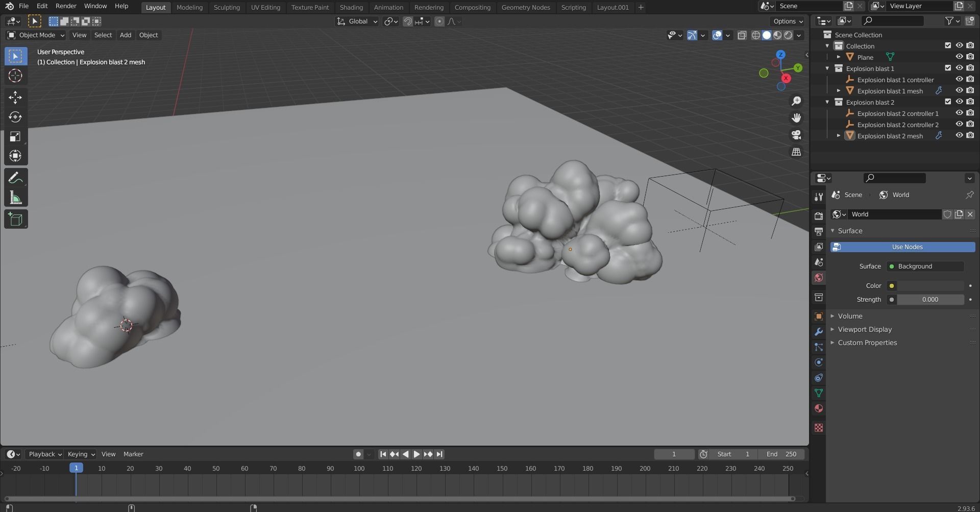Select the Rotate tool
The image size is (980, 512).
tap(15, 117)
